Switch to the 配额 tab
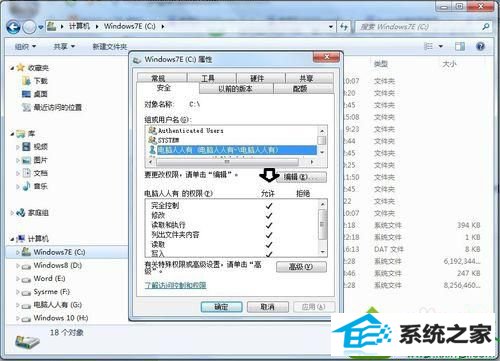Screen dimensions: 500x361 pyautogui.click(x=303, y=89)
